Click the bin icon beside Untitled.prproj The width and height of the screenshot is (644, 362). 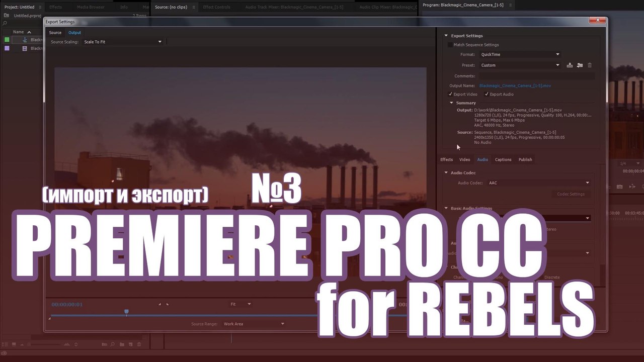[x=7, y=16]
